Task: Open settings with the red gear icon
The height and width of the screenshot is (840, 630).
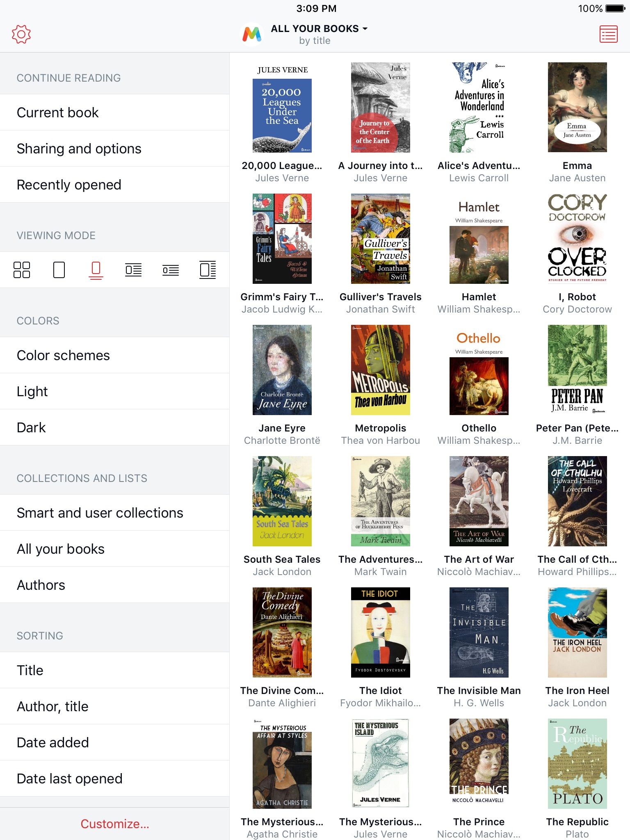Action: pos(21,34)
